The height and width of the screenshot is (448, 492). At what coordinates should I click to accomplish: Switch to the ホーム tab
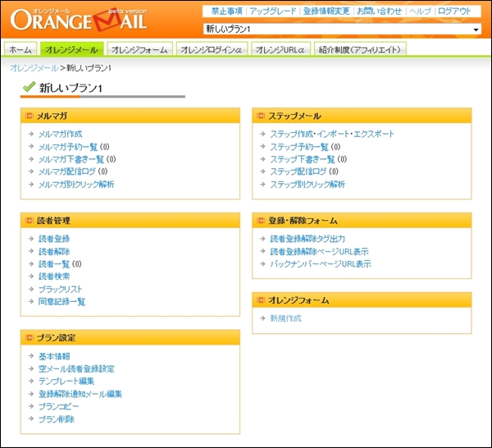click(x=20, y=49)
